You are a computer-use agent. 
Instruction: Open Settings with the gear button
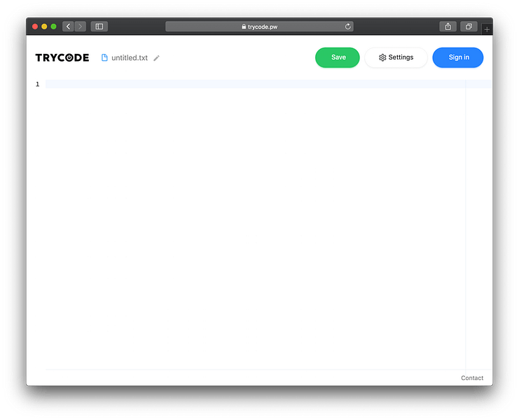(396, 57)
